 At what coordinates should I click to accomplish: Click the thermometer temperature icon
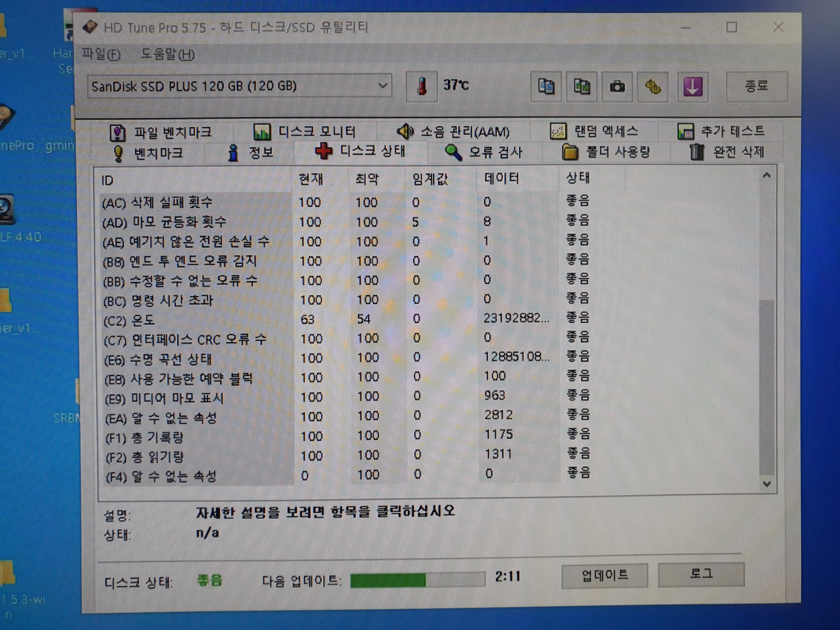422,86
